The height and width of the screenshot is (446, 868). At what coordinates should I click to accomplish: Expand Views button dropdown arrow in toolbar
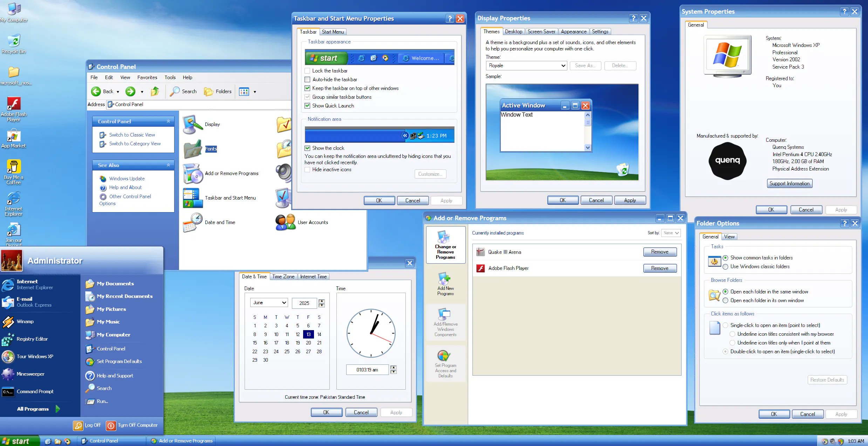pyautogui.click(x=255, y=92)
